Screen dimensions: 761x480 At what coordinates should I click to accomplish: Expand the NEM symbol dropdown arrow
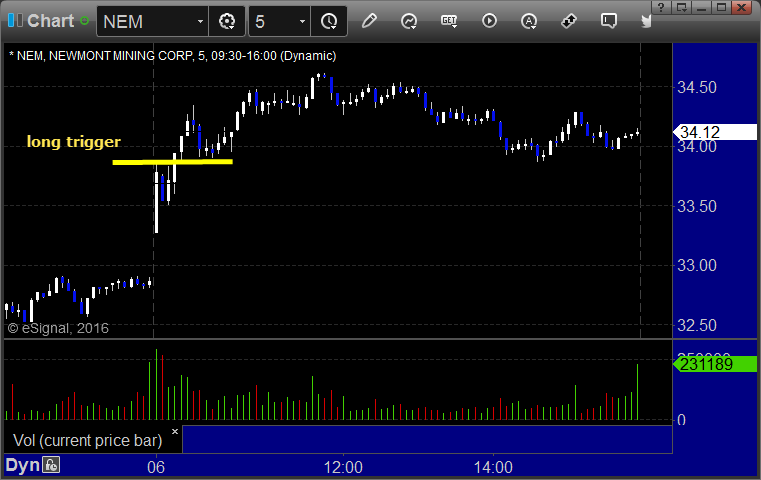point(200,21)
